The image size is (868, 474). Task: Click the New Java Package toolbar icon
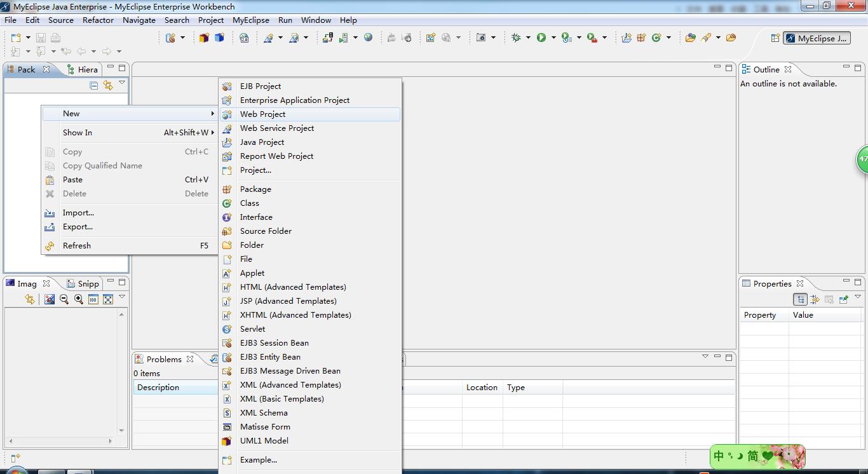[641, 38]
